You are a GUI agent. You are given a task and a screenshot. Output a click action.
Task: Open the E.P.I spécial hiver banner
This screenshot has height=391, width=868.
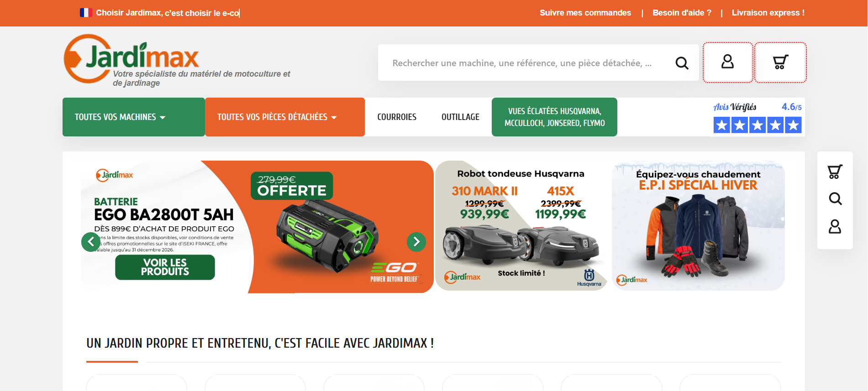coord(698,225)
